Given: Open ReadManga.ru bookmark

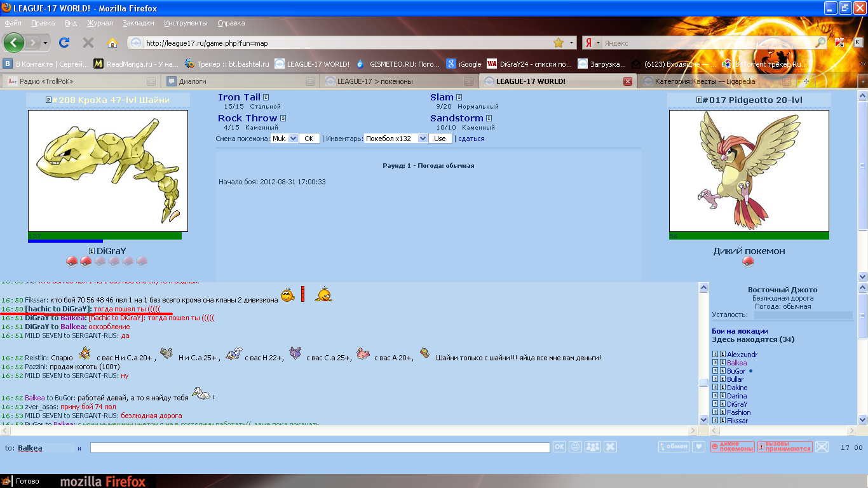Looking at the screenshot, I should pos(137,64).
